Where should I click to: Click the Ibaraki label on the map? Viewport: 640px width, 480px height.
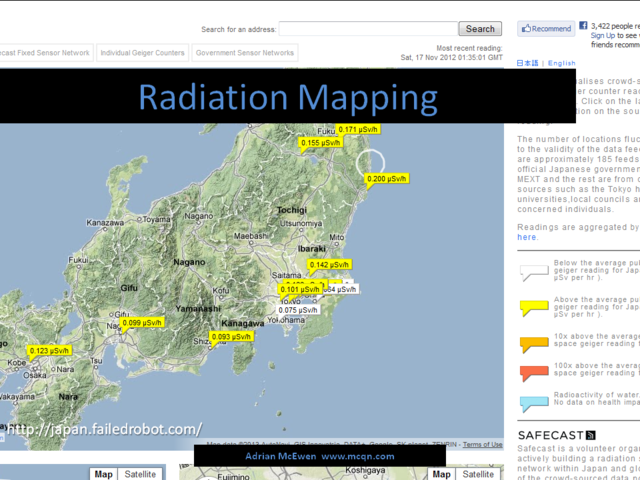click(311, 249)
